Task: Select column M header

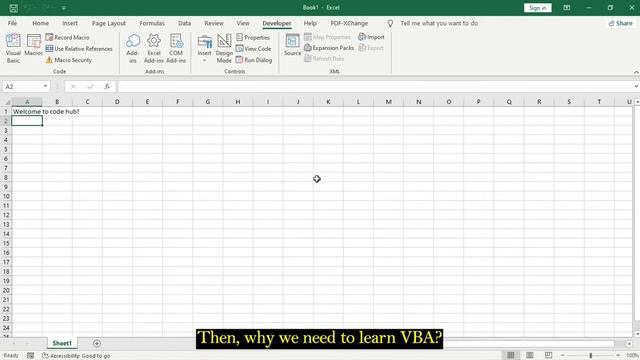Action: [389, 102]
